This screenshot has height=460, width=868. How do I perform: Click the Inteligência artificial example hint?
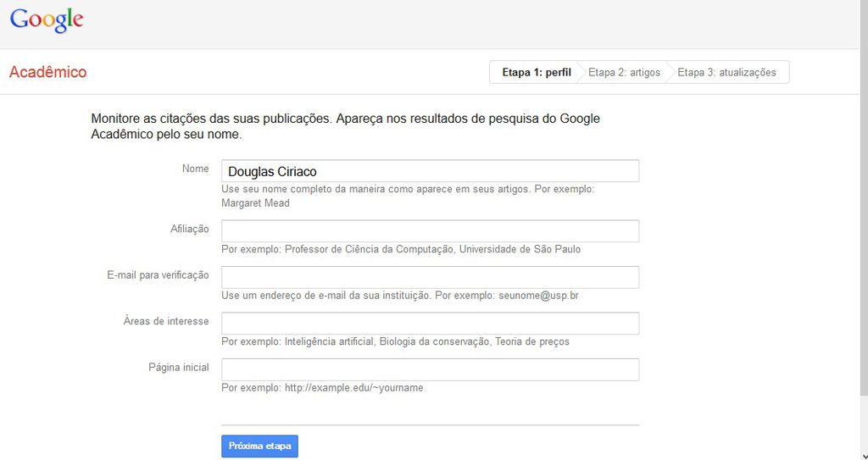point(395,341)
